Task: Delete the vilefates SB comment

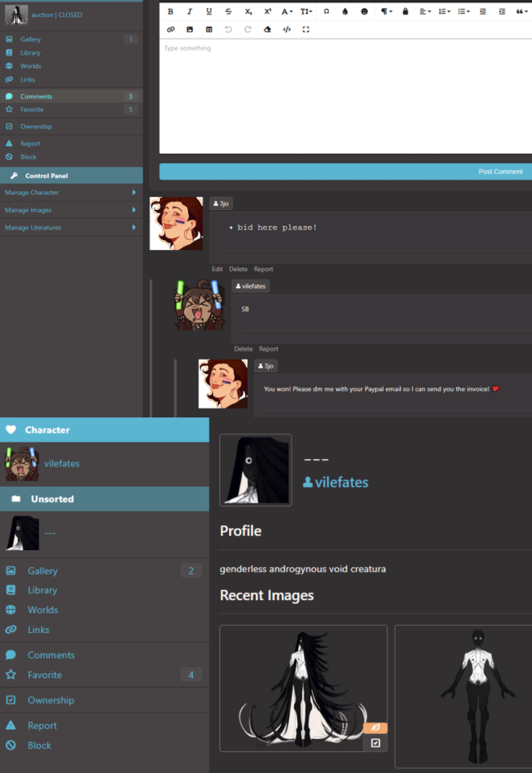Action: point(243,349)
